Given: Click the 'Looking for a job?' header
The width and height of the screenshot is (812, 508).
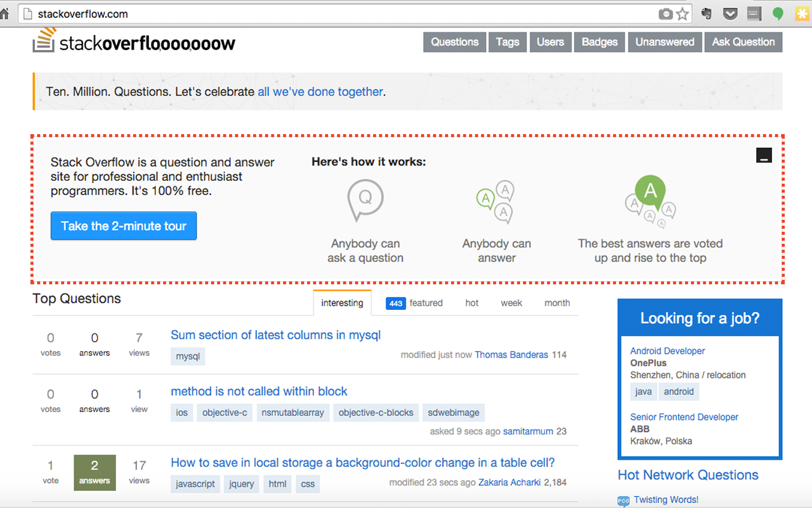Looking at the screenshot, I should click(700, 318).
